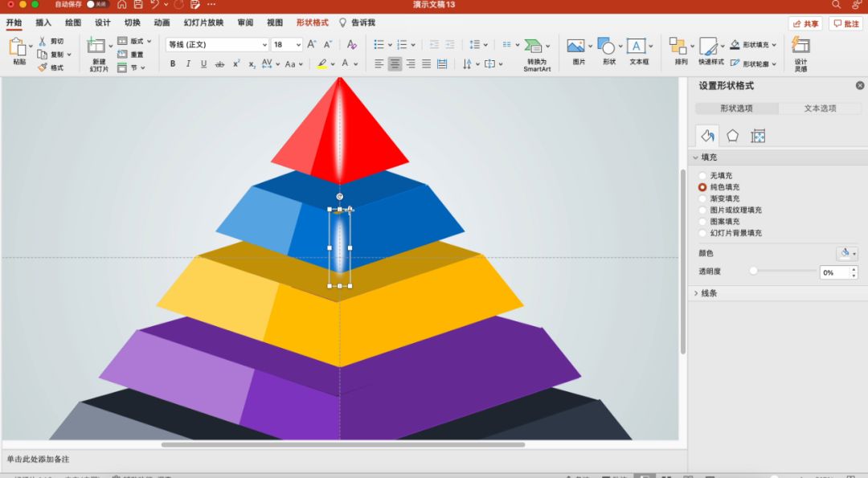Click the 共享 share button
868x478 pixels.
pos(805,23)
